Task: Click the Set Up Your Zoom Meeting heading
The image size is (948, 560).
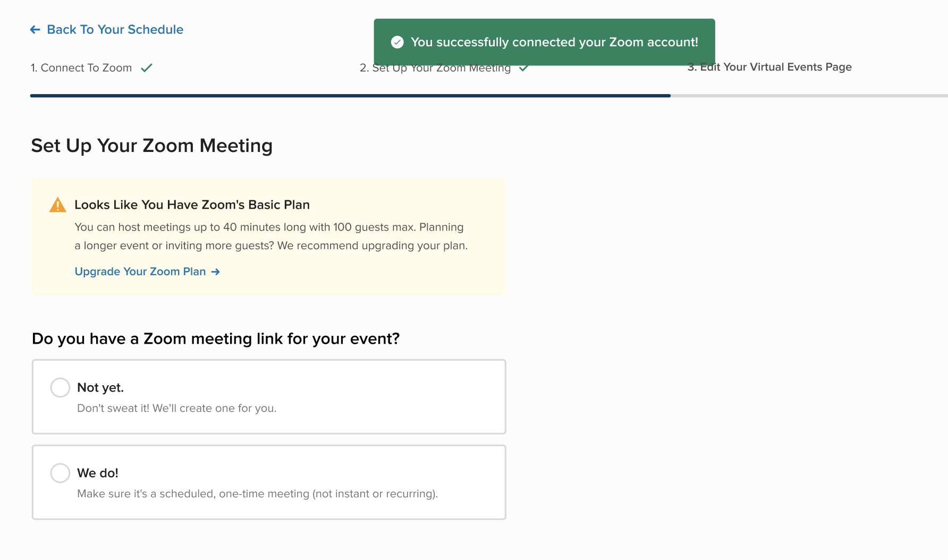Action: pos(152,146)
